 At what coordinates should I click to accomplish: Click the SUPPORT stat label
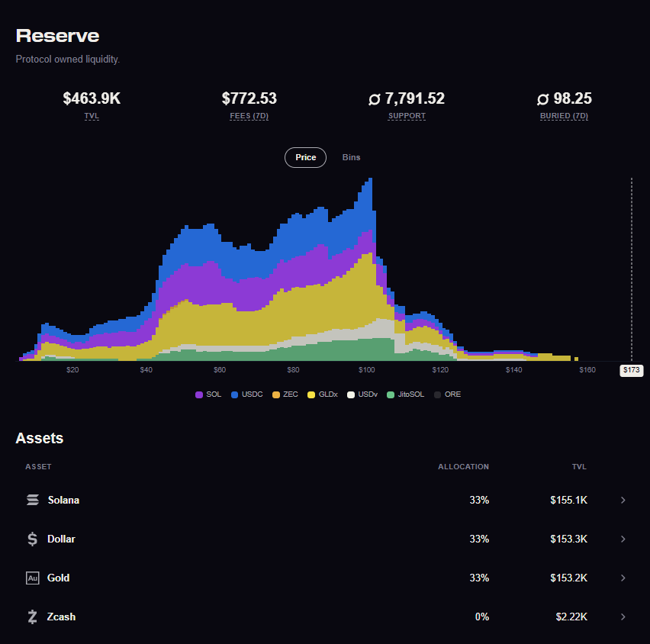click(x=407, y=116)
